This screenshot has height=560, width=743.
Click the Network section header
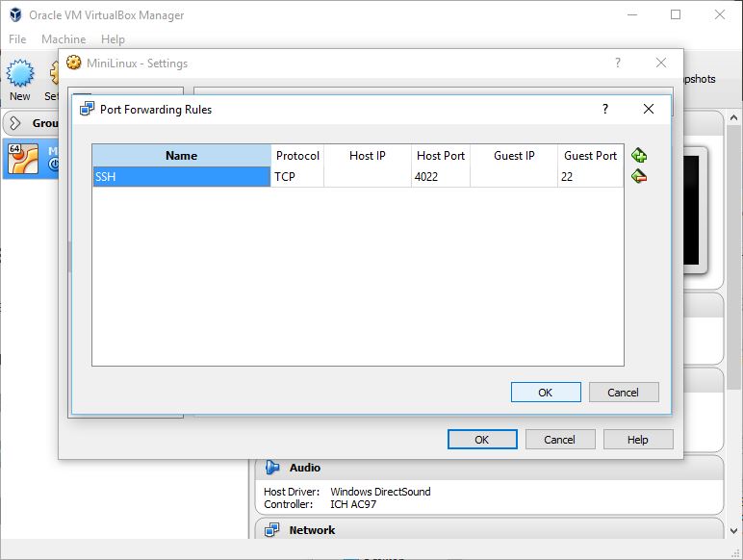tap(489, 529)
